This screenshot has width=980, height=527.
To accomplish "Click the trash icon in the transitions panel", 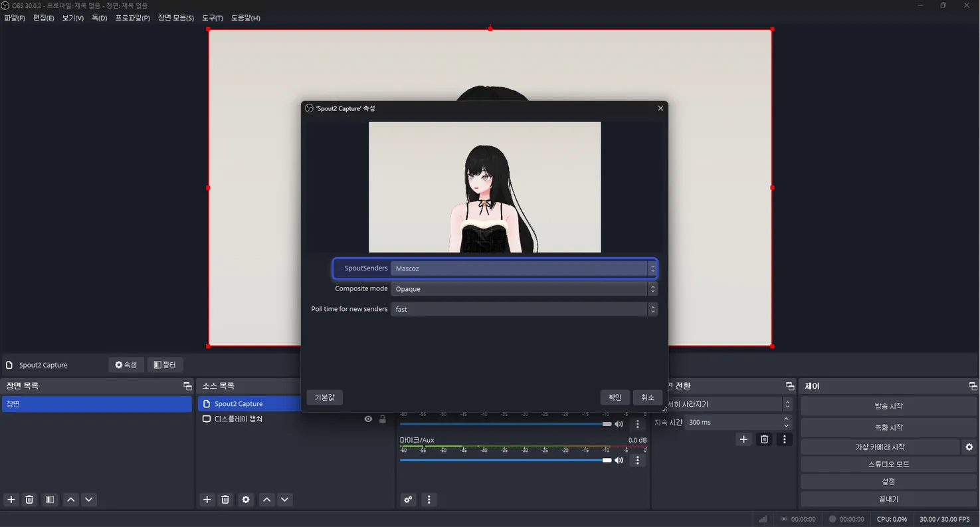I will (764, 439).
